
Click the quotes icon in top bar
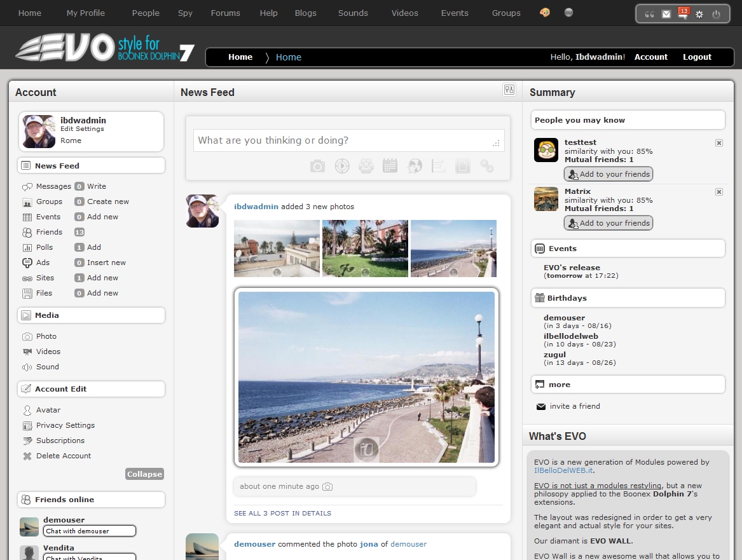(x=649, y=14)
